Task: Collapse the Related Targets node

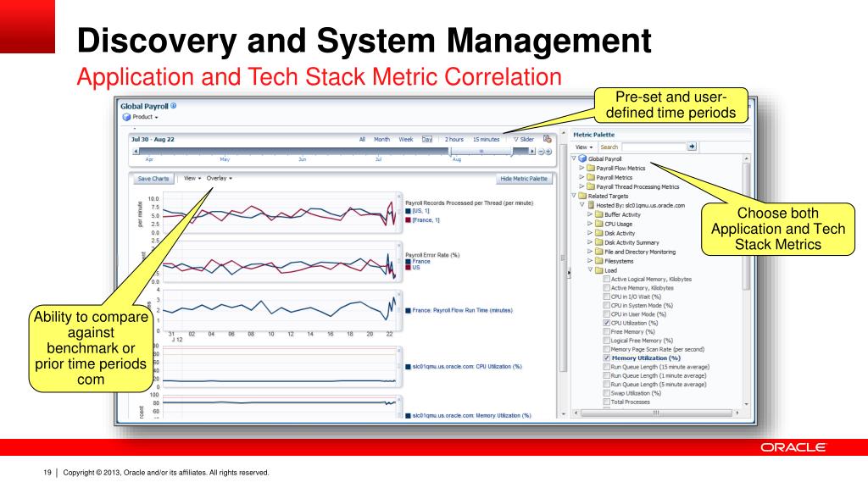Action: tap(574, 196)
